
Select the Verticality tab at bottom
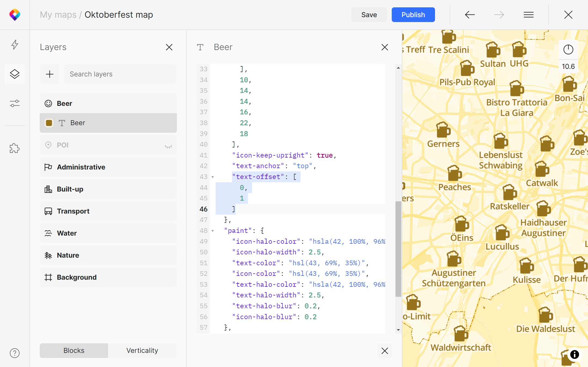point(142,350)
